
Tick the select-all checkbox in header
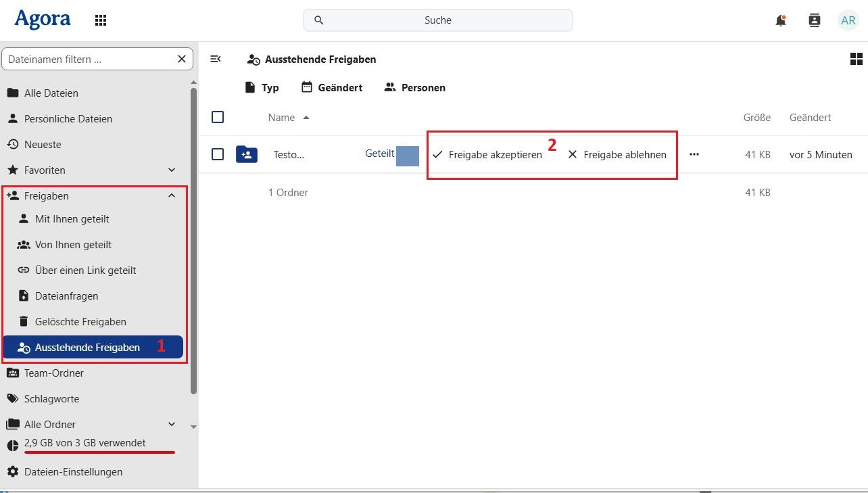218,118
